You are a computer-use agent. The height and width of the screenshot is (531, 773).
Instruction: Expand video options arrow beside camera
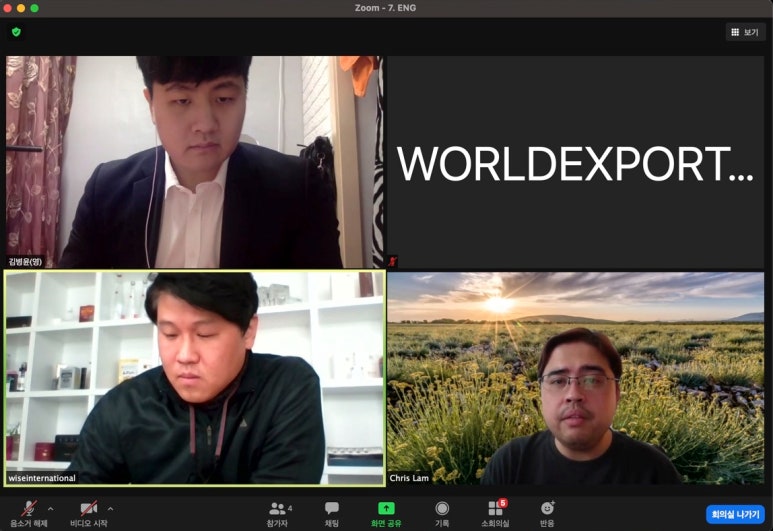click(x=110, y=508)
